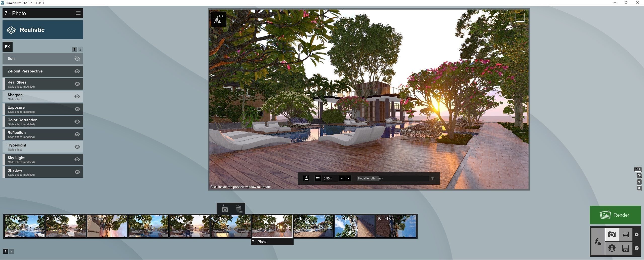644x260 pixels.
Task: Open settings gear icon
Action: click(636, 235)
